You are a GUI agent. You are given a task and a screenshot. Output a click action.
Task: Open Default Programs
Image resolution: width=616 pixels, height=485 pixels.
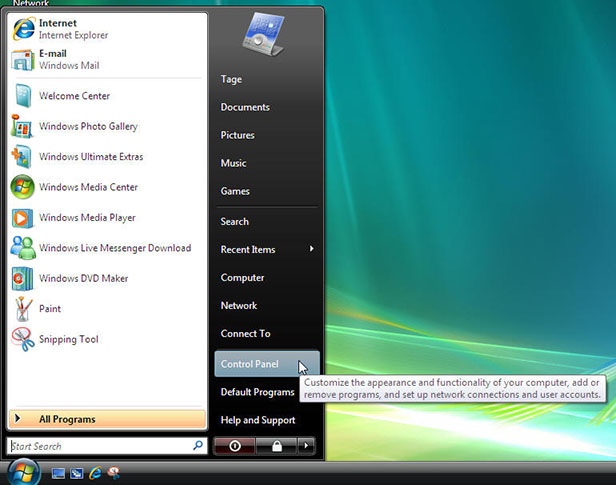[257, 392]
